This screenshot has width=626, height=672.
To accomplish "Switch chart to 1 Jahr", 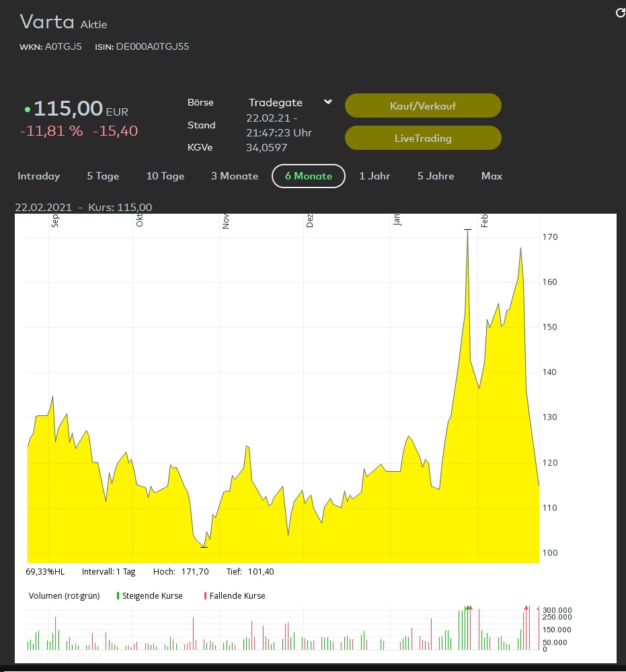I will coord(375,176).
